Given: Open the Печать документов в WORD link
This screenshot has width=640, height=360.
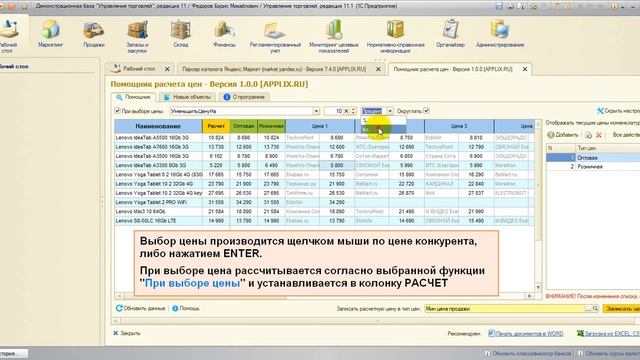Looking at the screenshot, I should pos(526,333).
